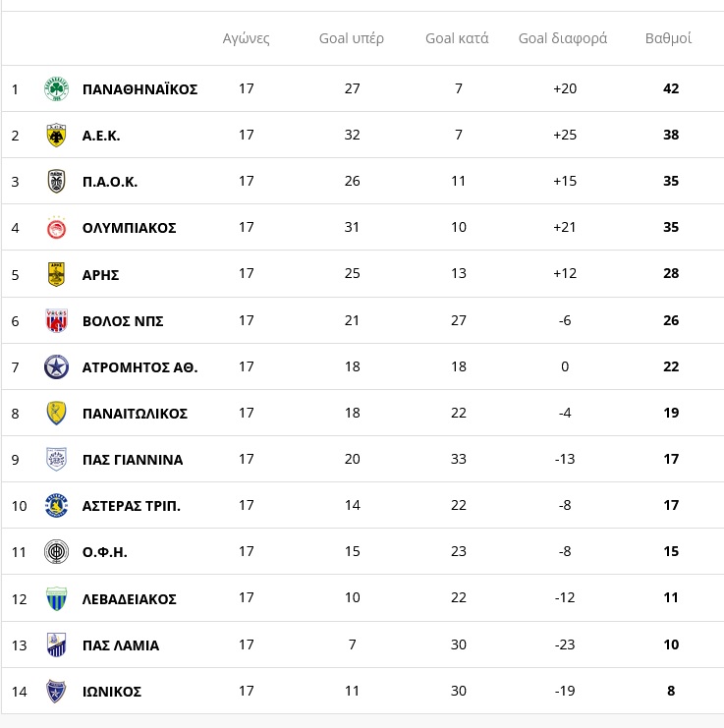
Task: Click the Asteras Tripolis blue-yellow badge
Action: point(56,505)
